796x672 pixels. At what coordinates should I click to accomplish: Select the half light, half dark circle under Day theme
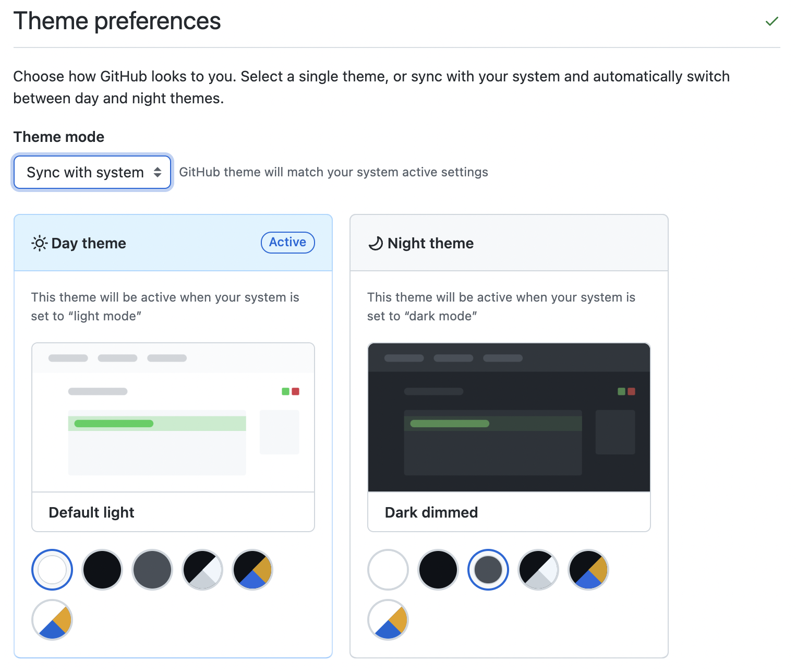pos(202,570)
